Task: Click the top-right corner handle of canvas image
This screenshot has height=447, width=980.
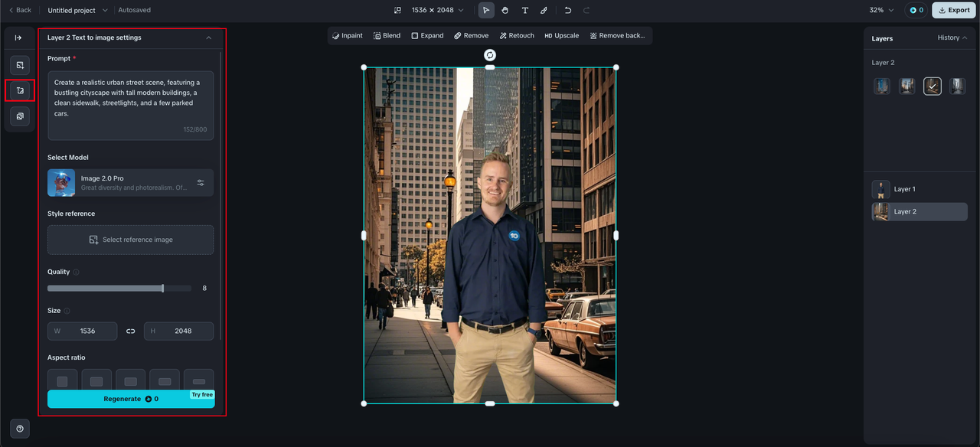Action: (616, 67)
